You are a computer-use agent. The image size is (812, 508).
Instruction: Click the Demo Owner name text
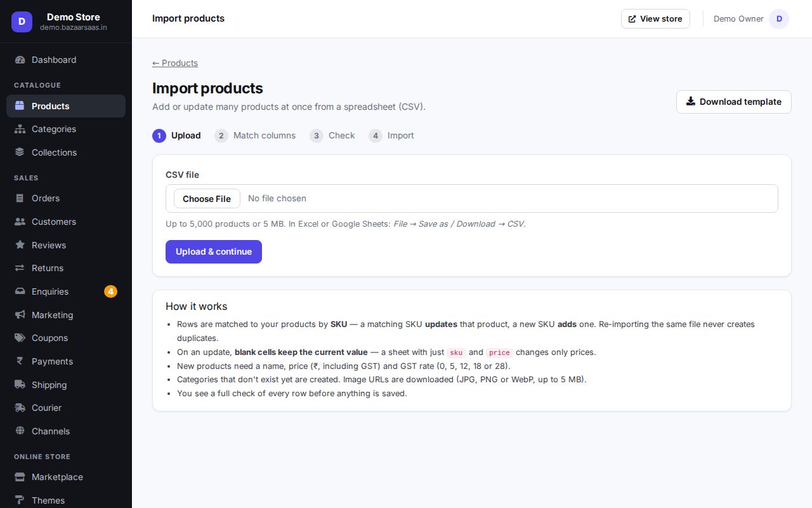738,19
